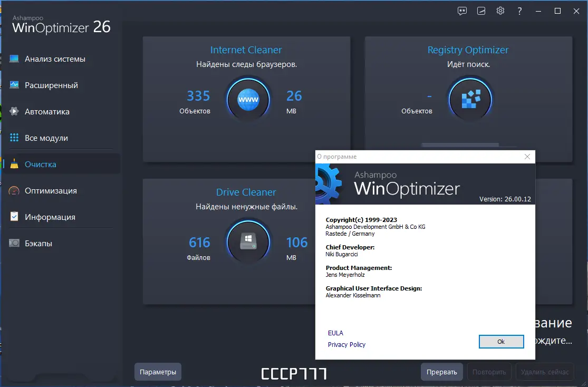This screenshot has height=387, width=588.
Task: Click the Все модули grid icon
Action: pos(14,138)
